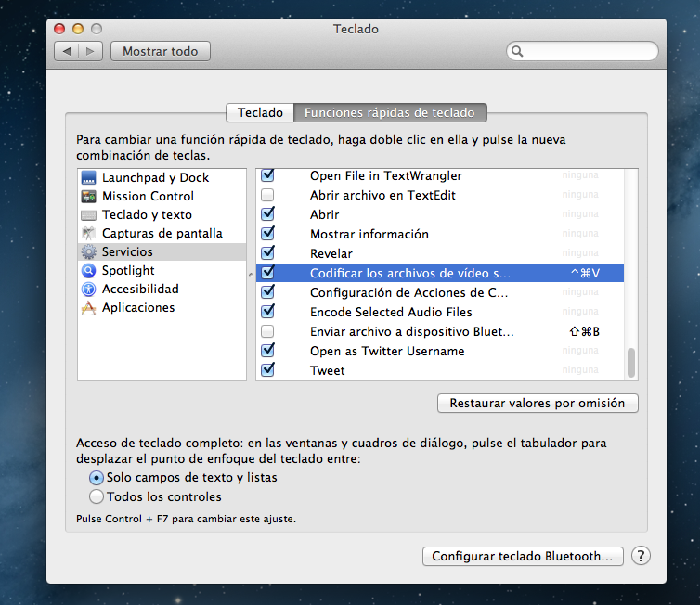Uncheck the Tweet service checkbox

267,370
